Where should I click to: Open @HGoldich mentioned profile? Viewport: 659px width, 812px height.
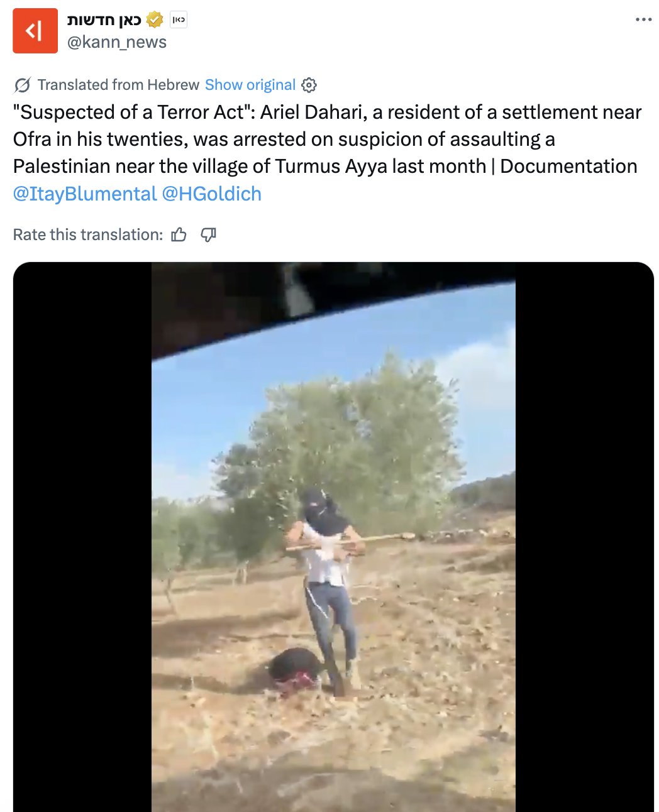[211, 194]
